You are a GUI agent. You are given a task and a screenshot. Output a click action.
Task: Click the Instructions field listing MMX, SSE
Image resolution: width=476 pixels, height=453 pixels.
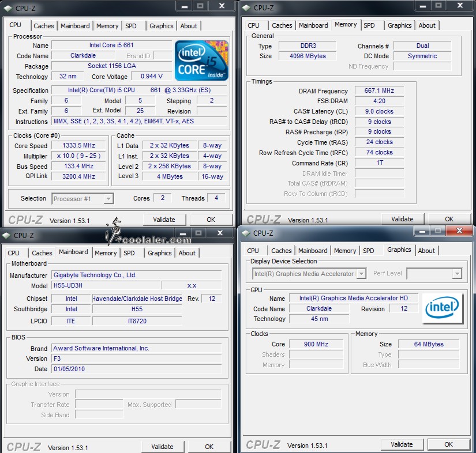point(139,121)
